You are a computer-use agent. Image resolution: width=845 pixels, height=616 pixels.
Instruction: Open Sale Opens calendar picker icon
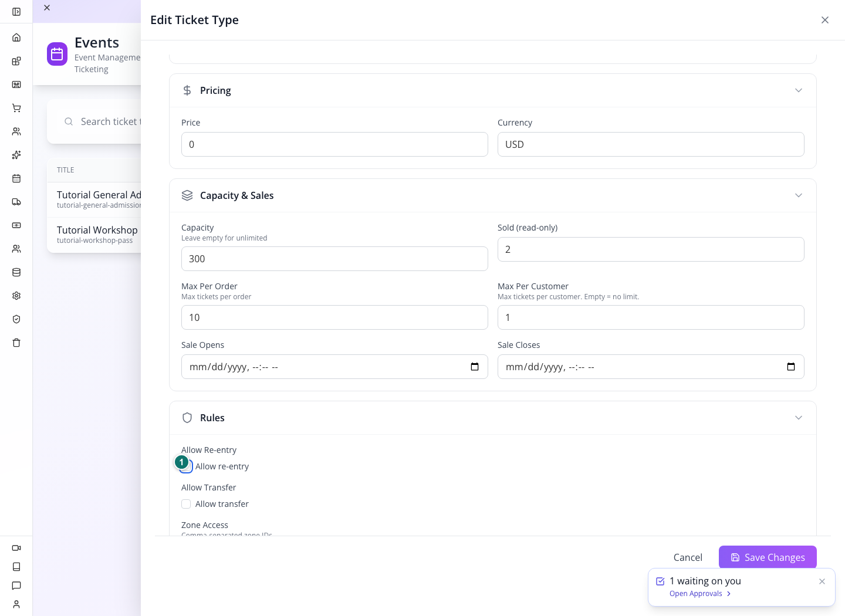475,367
